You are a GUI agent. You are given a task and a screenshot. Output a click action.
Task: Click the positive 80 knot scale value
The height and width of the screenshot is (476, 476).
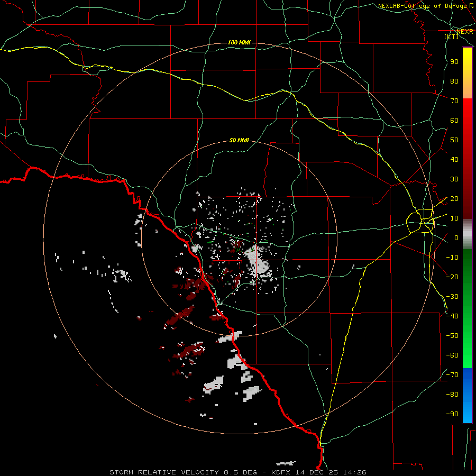(x=454, y=81)
